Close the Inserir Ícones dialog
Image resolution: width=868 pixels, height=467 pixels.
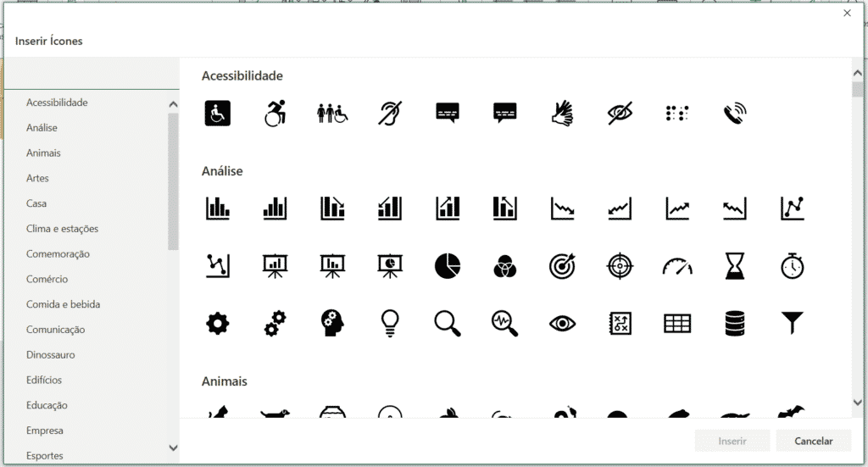click(x=847, y=13)
